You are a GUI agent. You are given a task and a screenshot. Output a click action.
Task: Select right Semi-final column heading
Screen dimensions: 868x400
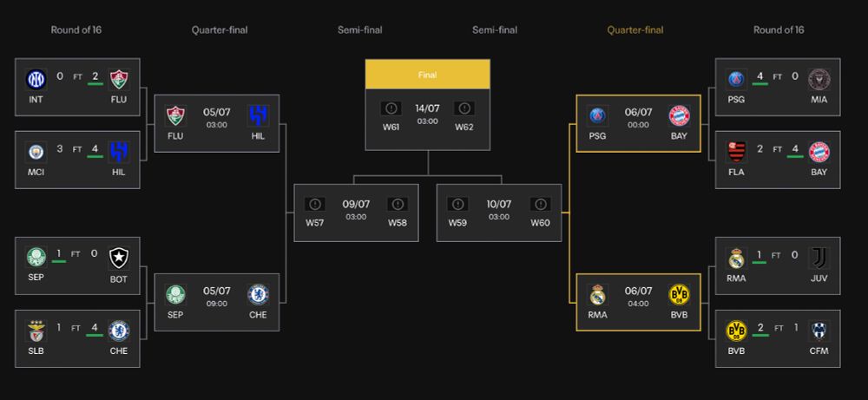[x=495, y=30]
